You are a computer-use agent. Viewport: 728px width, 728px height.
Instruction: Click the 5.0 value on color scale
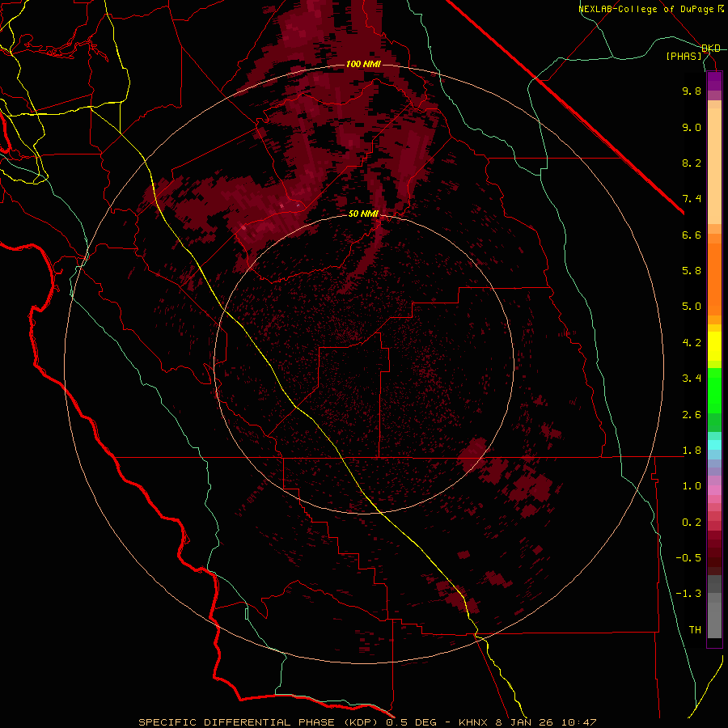click(692, 307)
